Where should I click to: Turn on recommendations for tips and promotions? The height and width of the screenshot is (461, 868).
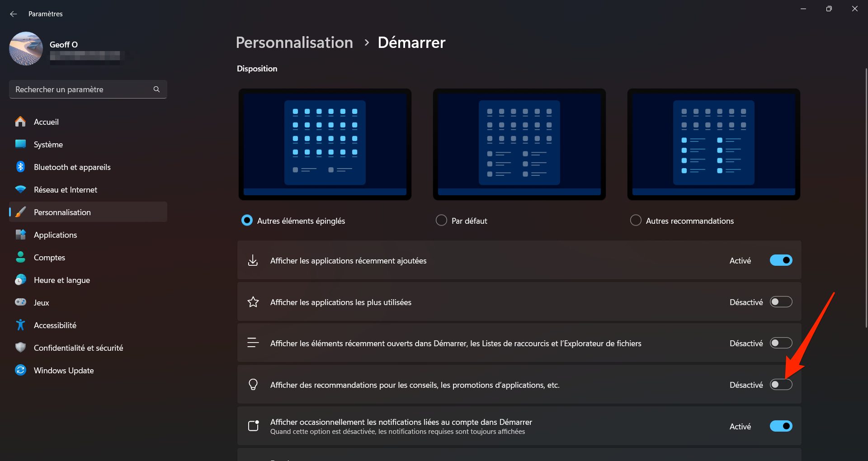(781, 385)
